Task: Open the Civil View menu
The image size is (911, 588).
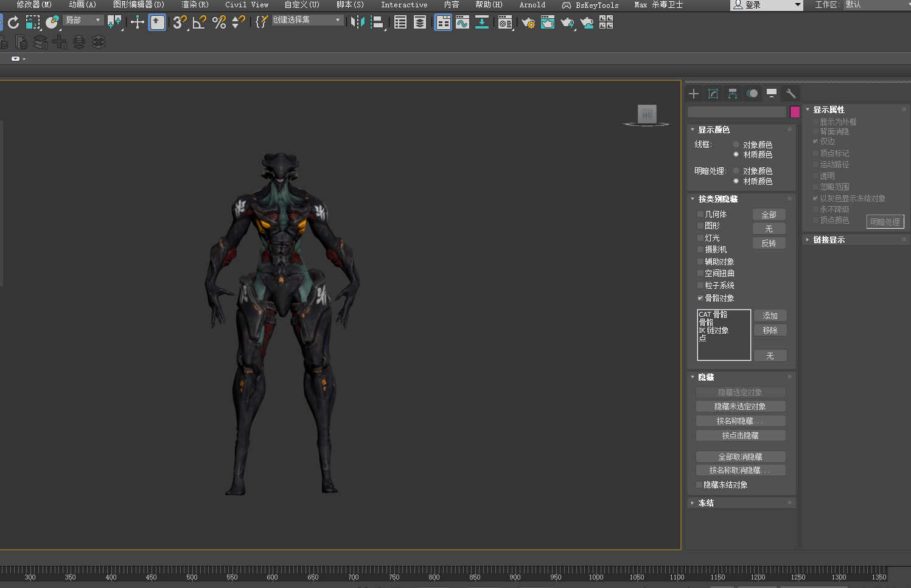Action: point(246,5)
